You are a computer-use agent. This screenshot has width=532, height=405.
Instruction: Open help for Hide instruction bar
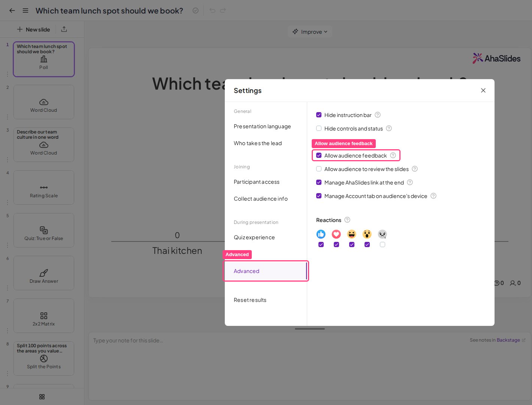tap(378, 115)
